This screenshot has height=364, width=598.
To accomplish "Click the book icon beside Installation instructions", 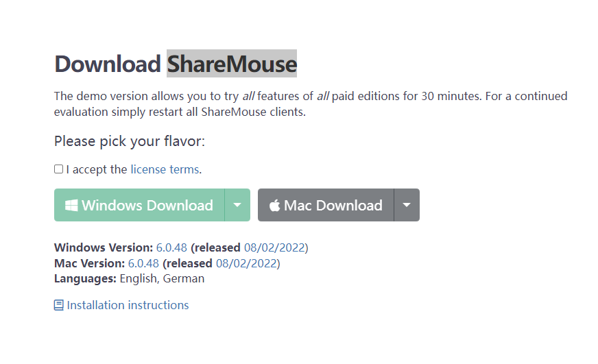I will tap(59, 305).
